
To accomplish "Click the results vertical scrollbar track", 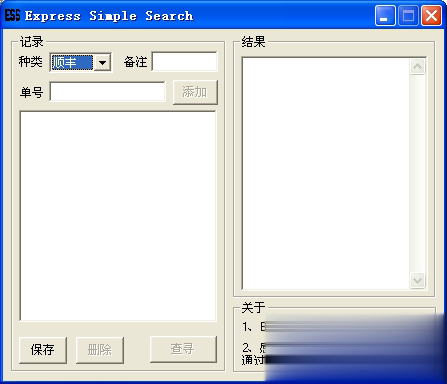I will pos(417,173).
